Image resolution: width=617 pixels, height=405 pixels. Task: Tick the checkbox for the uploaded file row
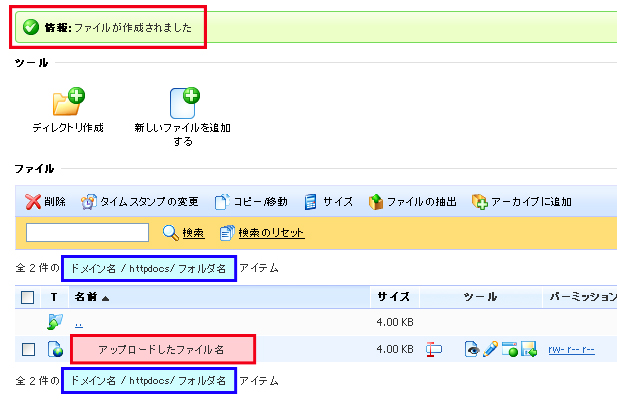pos(28,349)
